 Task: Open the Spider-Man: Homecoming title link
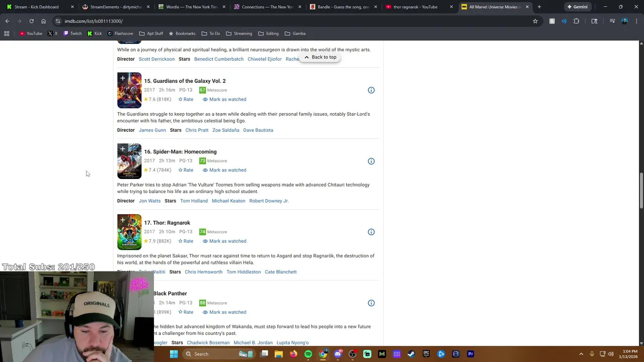(180, 152)
